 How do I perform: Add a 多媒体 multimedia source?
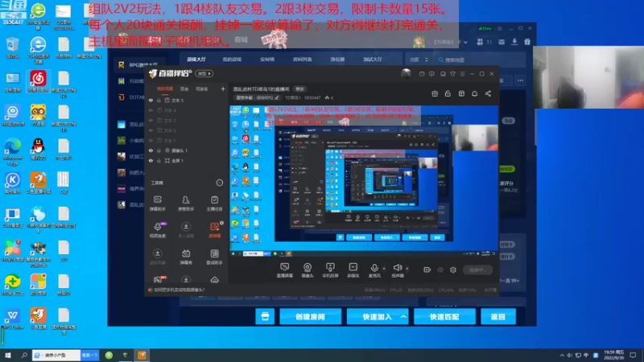[x=353, y=269]
